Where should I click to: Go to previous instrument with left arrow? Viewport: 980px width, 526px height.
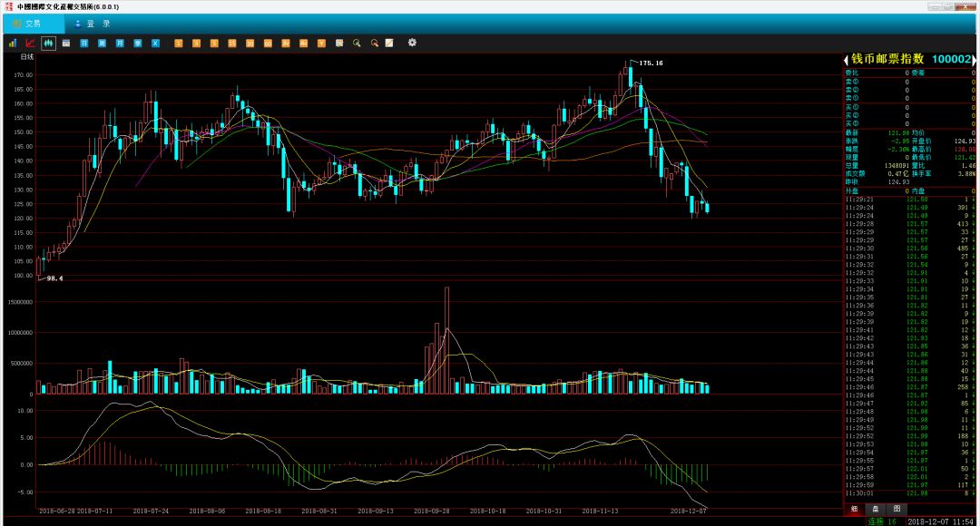click(x=847, y=60)
